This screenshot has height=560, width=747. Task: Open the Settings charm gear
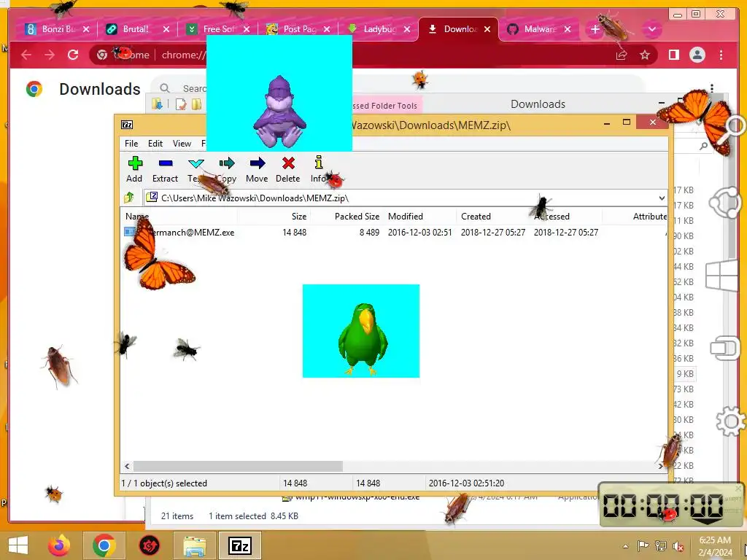coord(729,421)
